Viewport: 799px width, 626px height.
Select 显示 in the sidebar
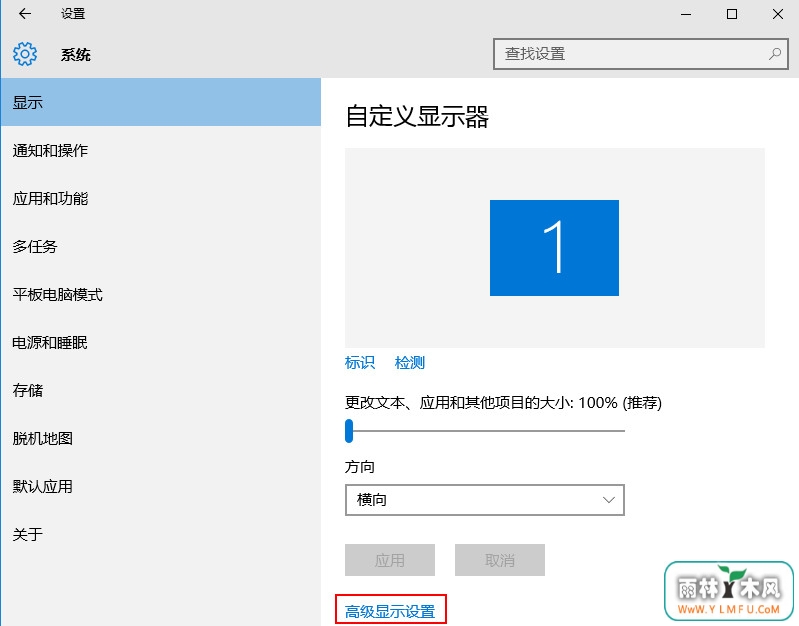(x=161, y=102)
